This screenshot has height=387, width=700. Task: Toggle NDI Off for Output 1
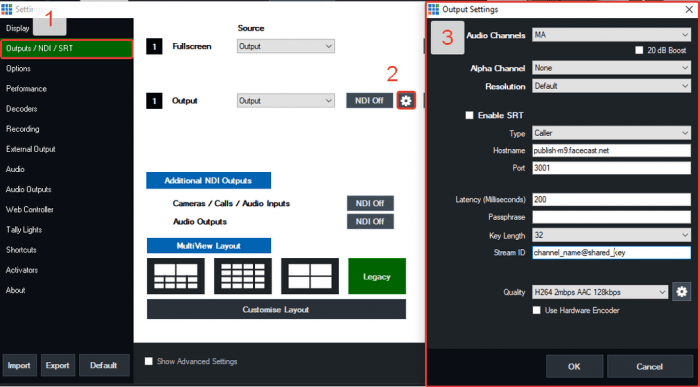pyautogui.click(x=369, y=101)
